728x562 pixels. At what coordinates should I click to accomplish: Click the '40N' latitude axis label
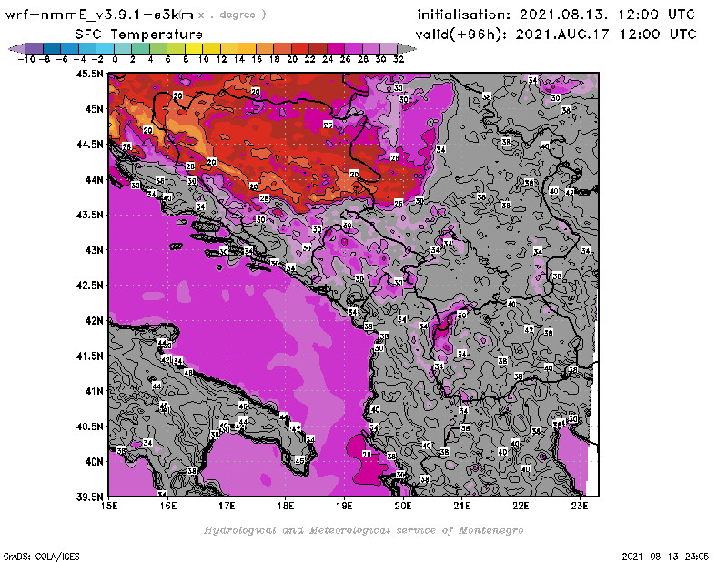click(x=94, y=462)
